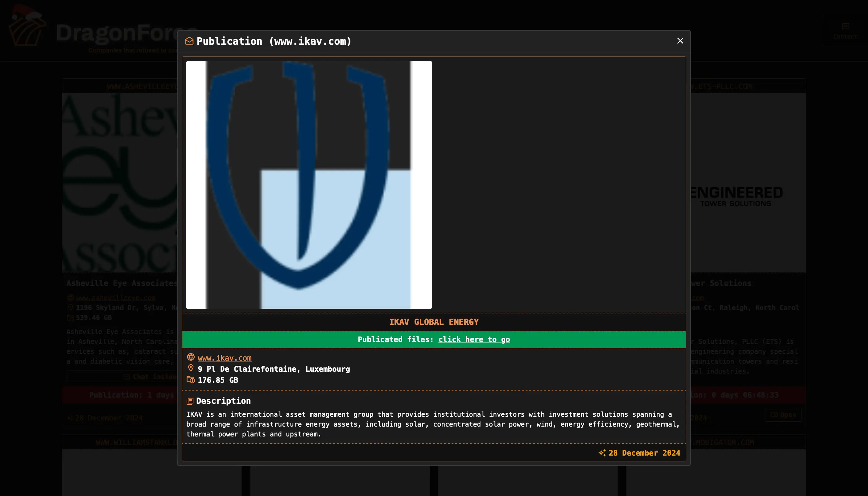The width and height of the screenshot is (868, 496).
Task: Open the www.ikav.com website link
Action: (x=225, y=358)
